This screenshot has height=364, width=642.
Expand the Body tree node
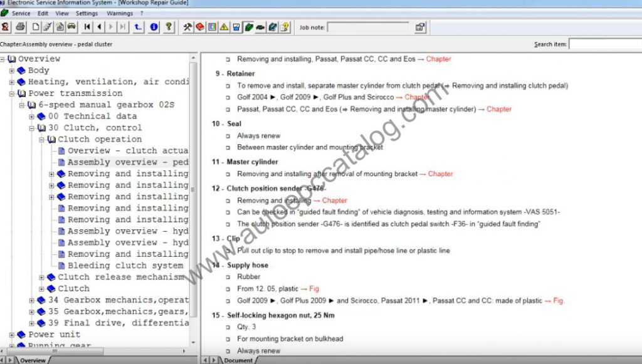tap(12, 71)
